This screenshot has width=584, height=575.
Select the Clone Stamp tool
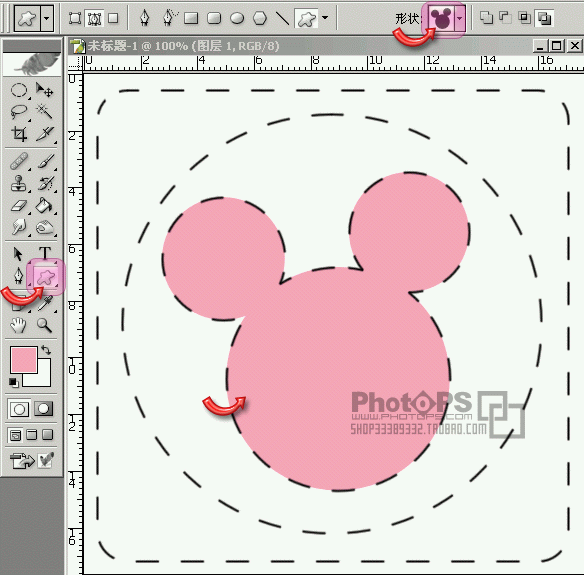tap(19, 183)
